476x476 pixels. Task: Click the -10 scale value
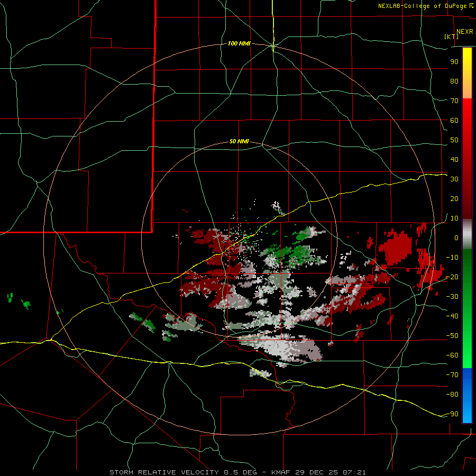click(x=452, y=258)
